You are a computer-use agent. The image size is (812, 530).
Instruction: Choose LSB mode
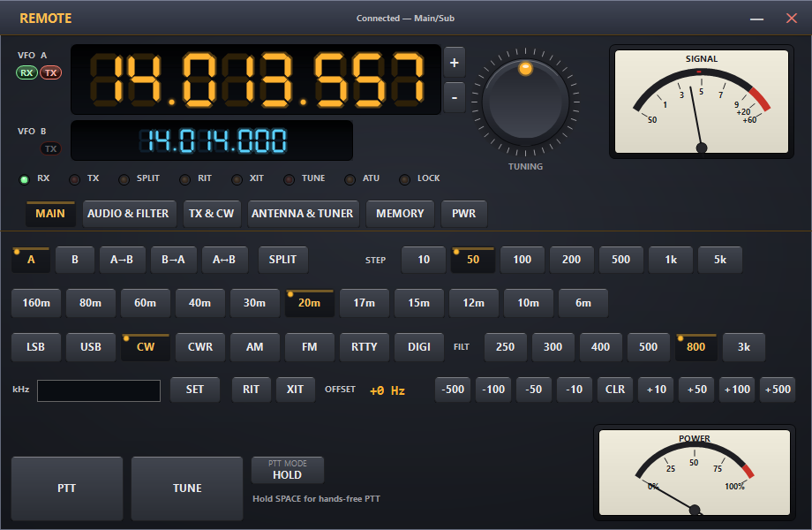point(36,347)
